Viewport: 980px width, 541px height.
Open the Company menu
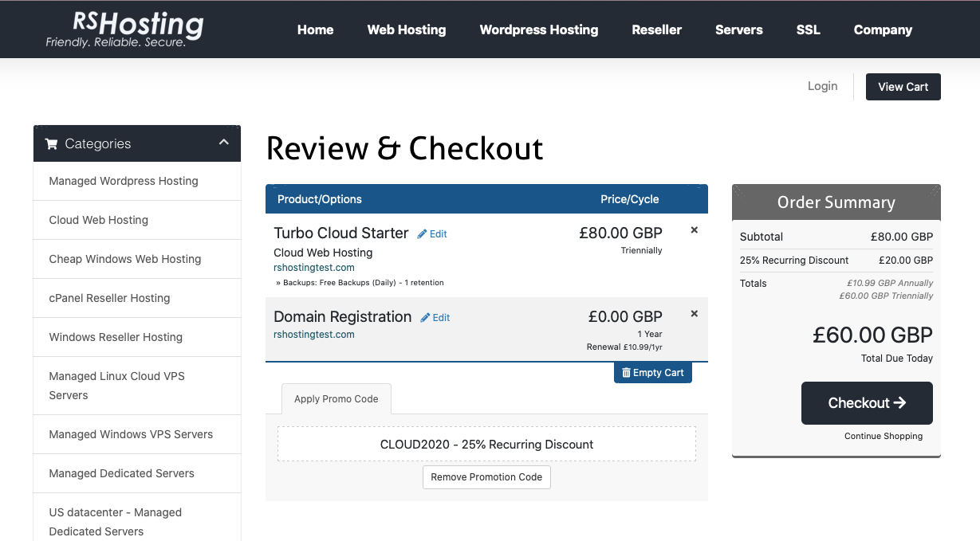[883, 29]
